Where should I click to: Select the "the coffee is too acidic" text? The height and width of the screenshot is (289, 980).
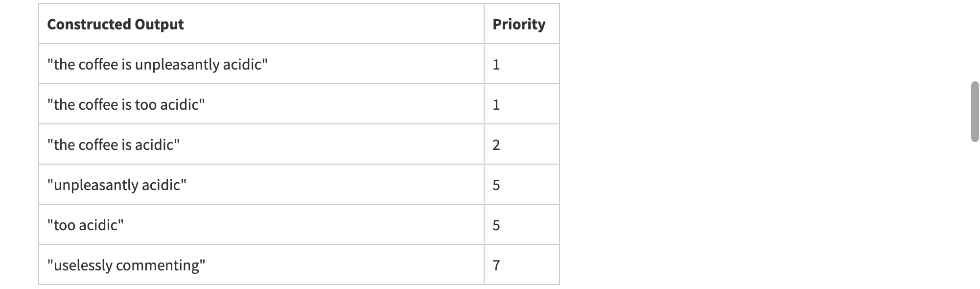[126, 105]
